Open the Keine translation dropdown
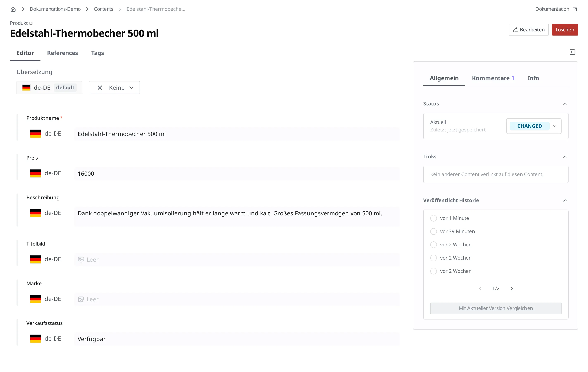Viewport: 588px width, 372px height. 114,87
